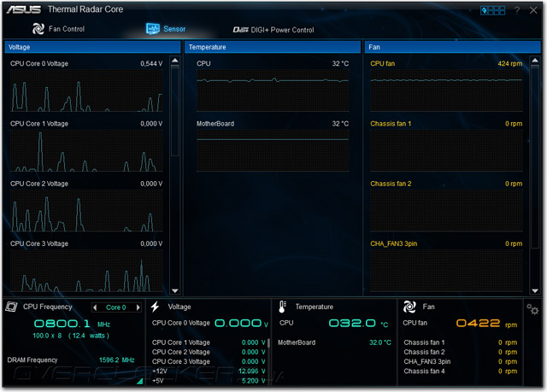Image resolution: width=547 pixels, height=392 pixels.
Task: Click the 100.0 x 8 multiplier text
Action: (47, 336)
